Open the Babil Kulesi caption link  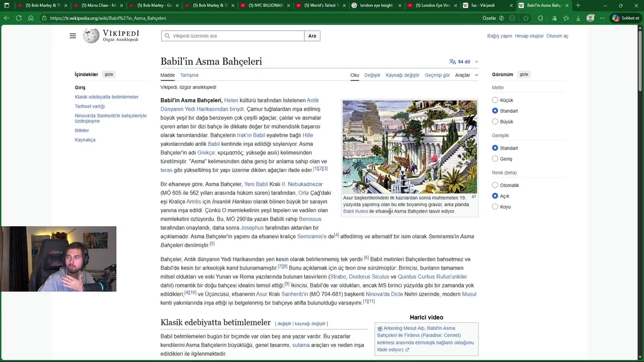pos(356,212)
